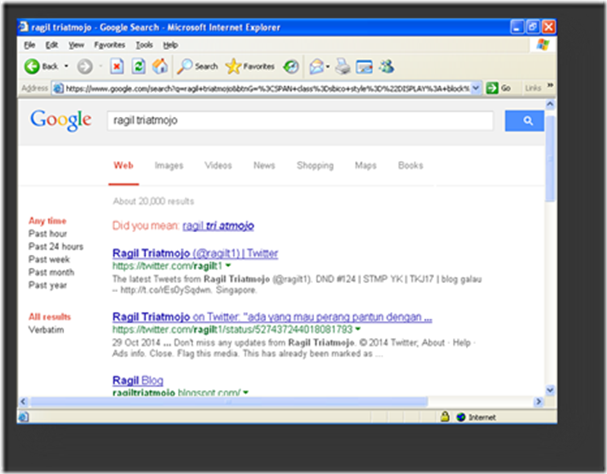Go to the Home page icon
Screen dimensions: 607x474
pyautogui.click(x=159, y=67)
